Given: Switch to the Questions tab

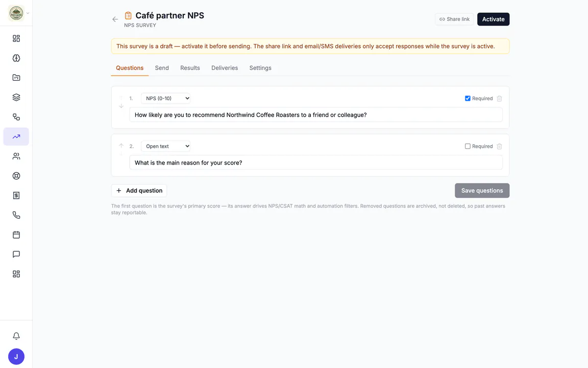Looking at the screenshot, I should (x=130, y=68).
